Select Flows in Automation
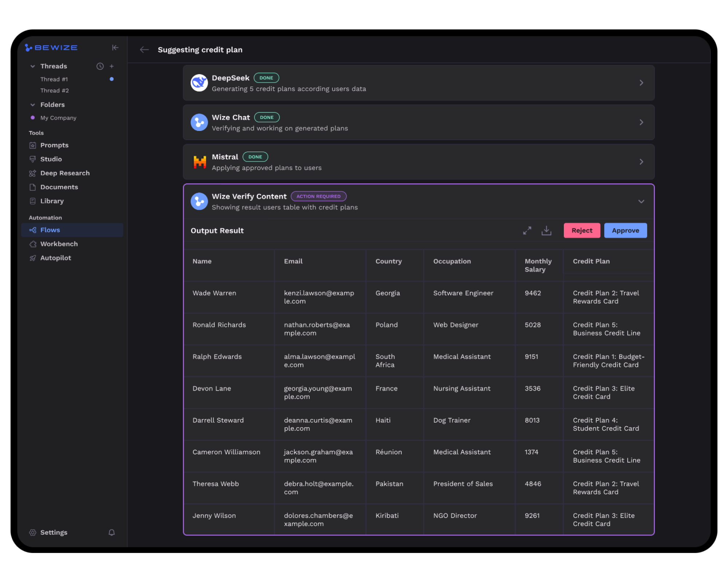 pos(72,230)
